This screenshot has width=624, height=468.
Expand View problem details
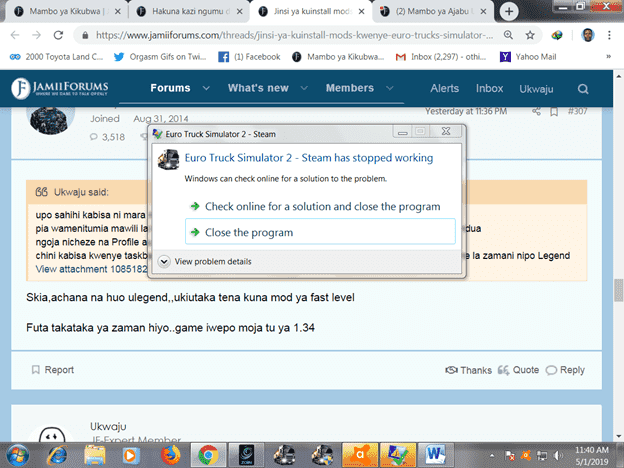point(205,261)
